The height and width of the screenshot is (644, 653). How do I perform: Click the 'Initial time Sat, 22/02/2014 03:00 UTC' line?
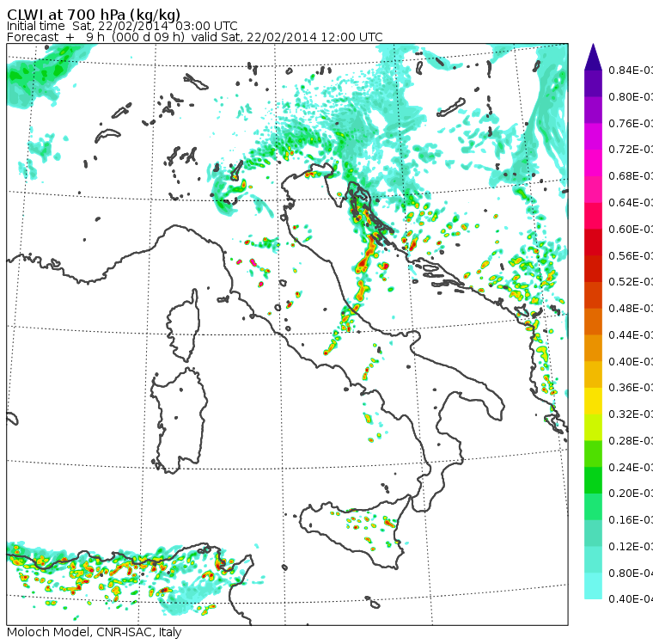(x=122, y=27)
